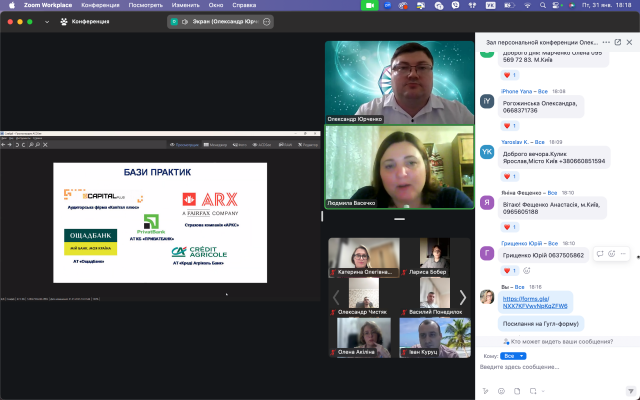Click the send message arrow icon

628,390
